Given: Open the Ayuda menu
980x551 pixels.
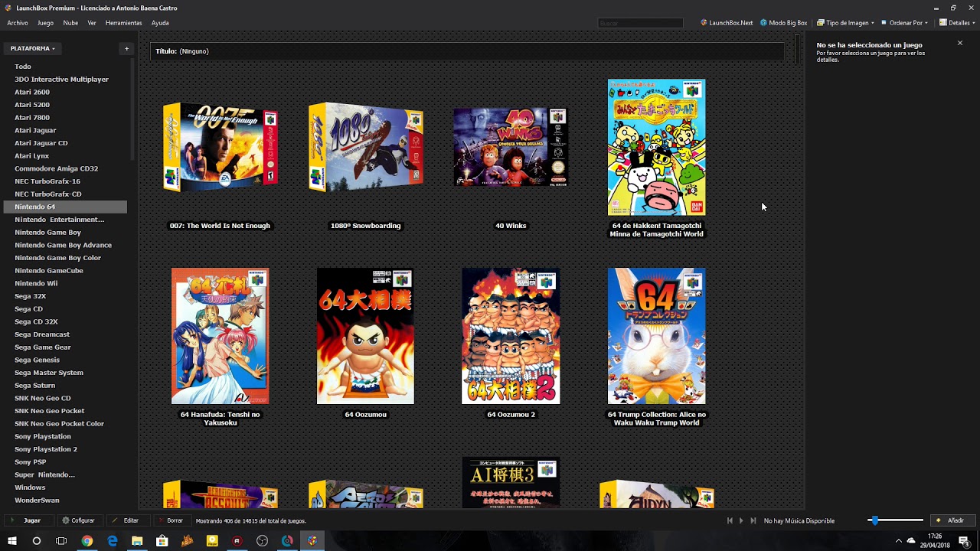Looking at the screenshot, I should pyautogui.click(x=160, y=23).
